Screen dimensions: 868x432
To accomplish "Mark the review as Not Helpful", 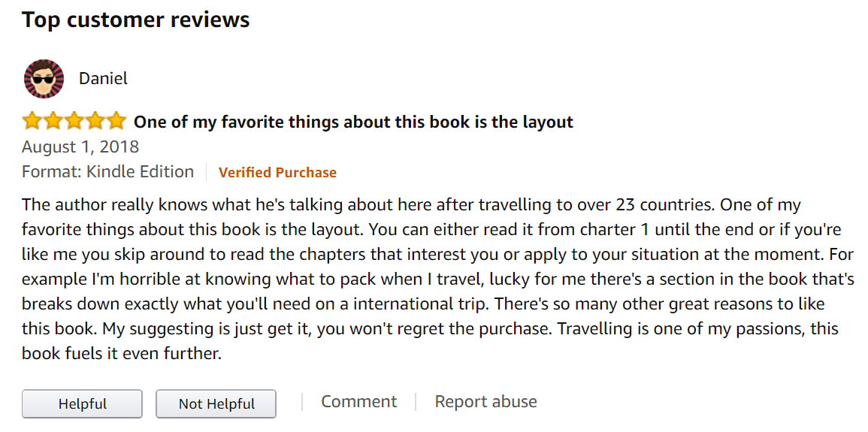I will pyautogui.click(x=216, y=403).
